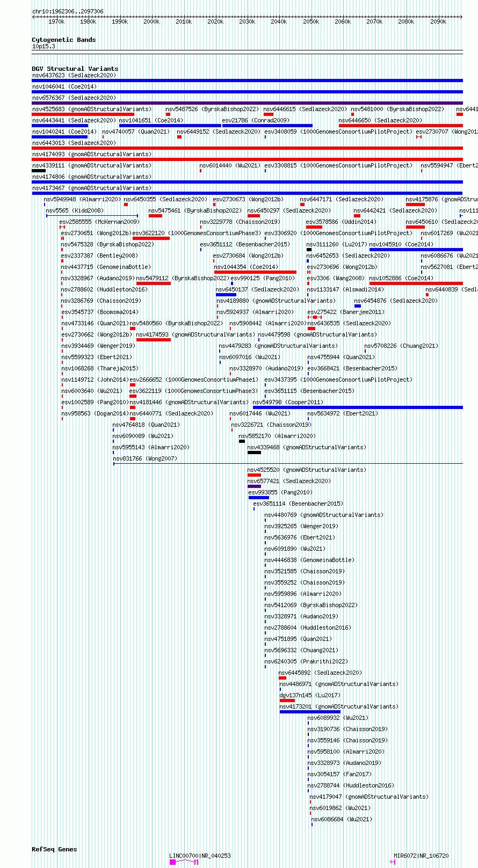The image size is (478, 868).
Task: Click the 10p15.3 band label
Action: click(x=44, y=47)
